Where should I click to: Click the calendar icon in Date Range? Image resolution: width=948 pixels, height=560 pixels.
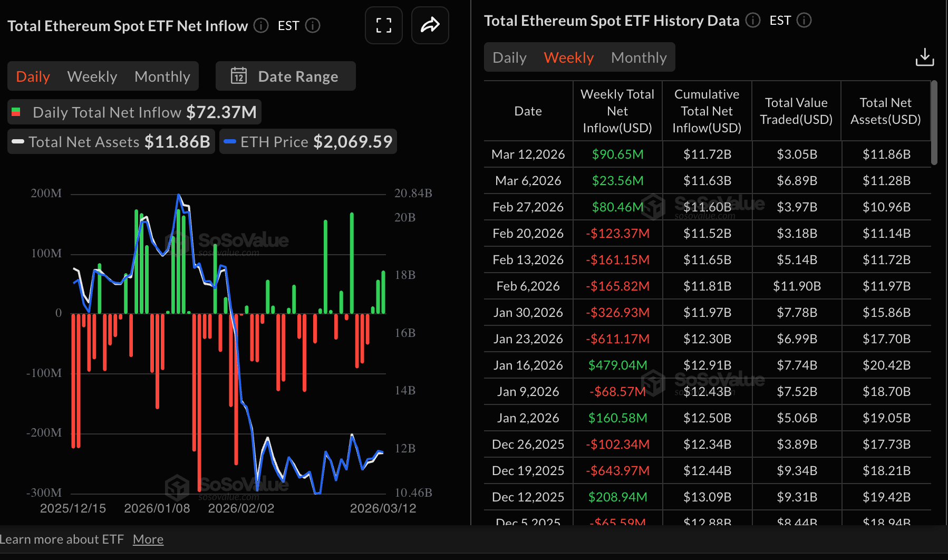click(239, 76)
